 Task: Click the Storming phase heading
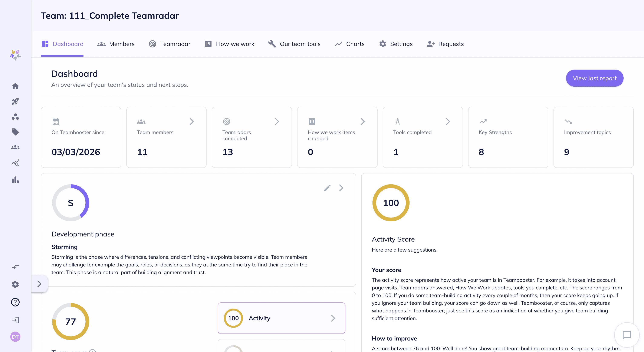pyautogui.click(x=65, y=247)
